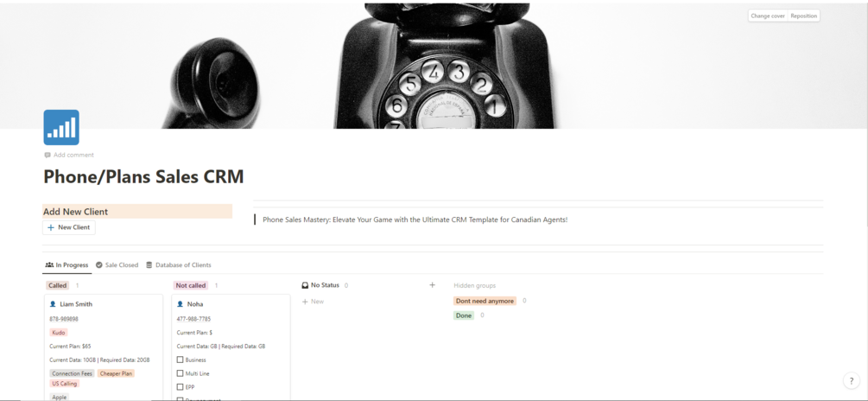Click the Database of Clients stack icon
Screen dimensions: 868x401
click(149, 264)
